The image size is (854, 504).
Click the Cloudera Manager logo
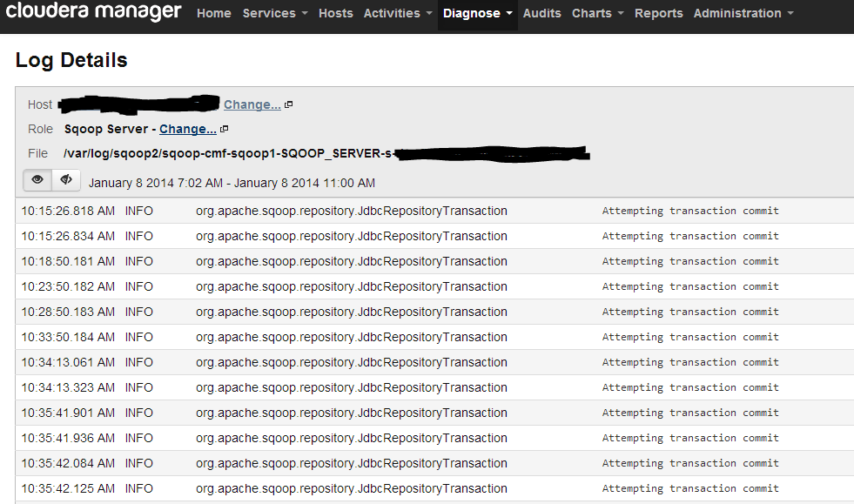pyautogui.click(x=94, y=12)
